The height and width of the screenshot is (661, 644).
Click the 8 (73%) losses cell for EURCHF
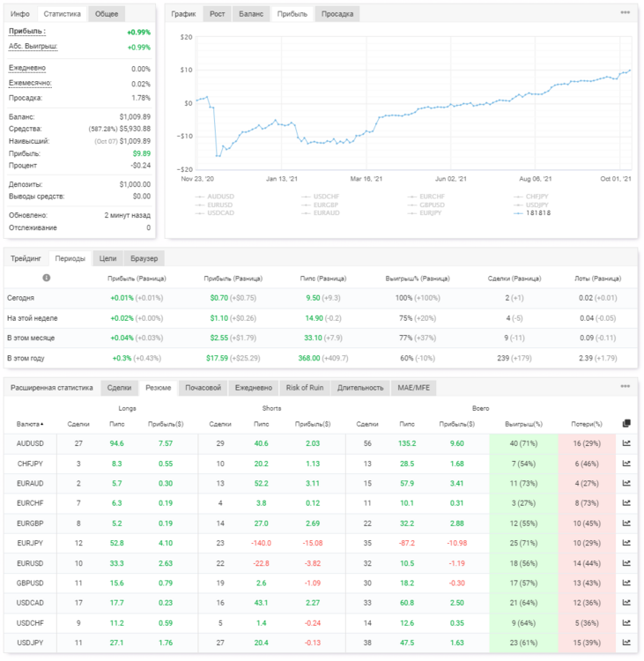tap(587, 503)
